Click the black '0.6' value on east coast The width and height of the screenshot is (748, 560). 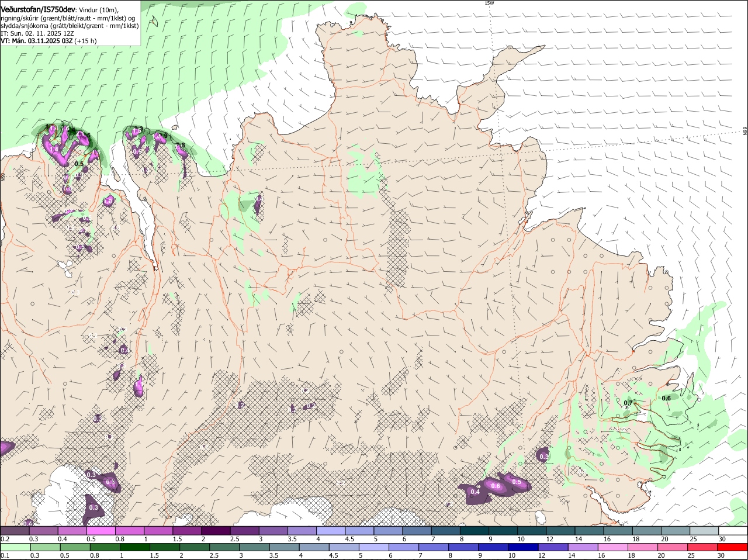click(x=666, y=398)
